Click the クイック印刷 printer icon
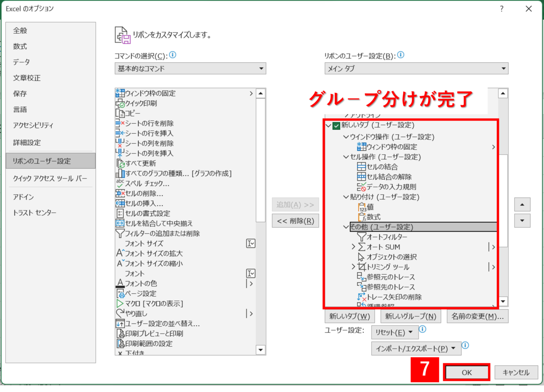 [120, 103]
